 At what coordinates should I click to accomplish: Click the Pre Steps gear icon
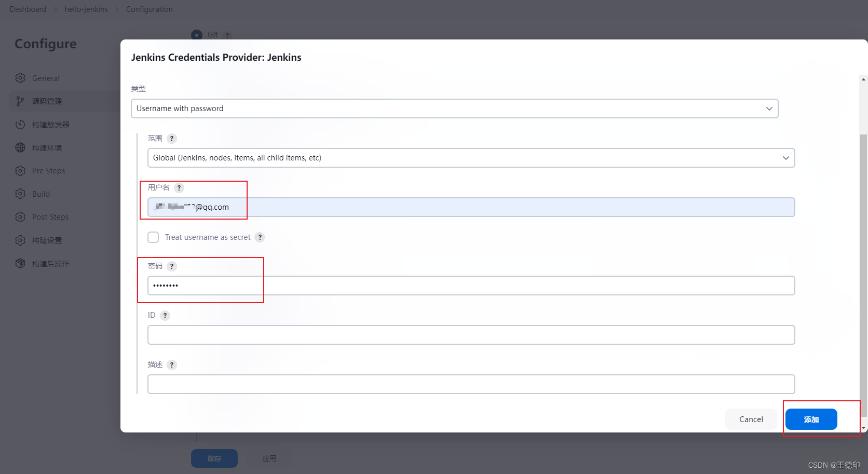click(x=20, y=171)
